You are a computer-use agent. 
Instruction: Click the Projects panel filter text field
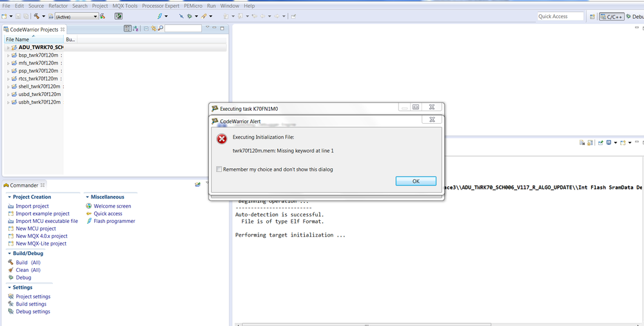[183, 28]
